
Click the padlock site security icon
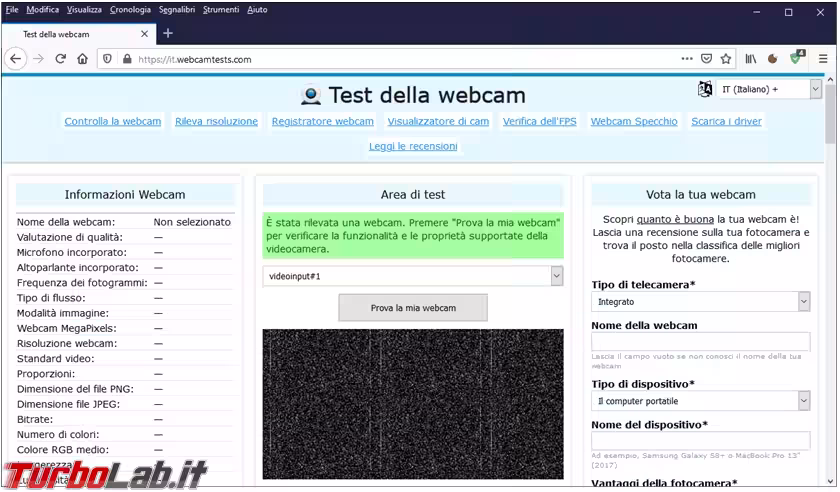[x=127, y=59]
